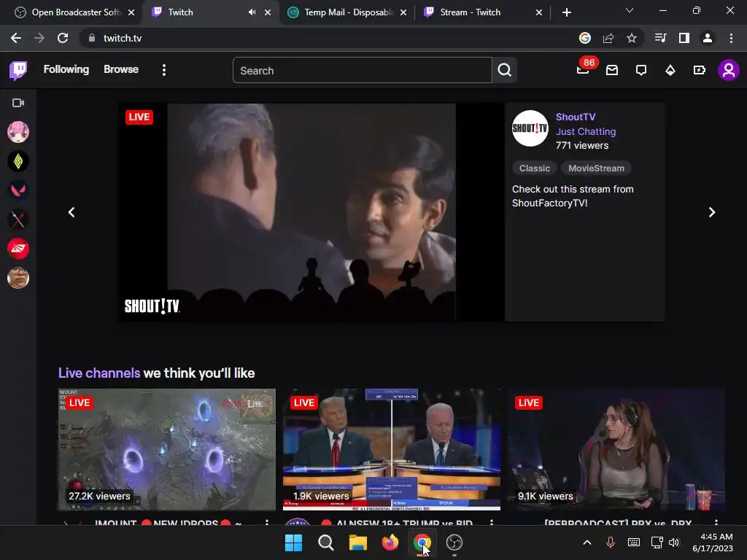
Task: Open the 9.1K viewers stream thumbnail
Action: tap(616, 449)
